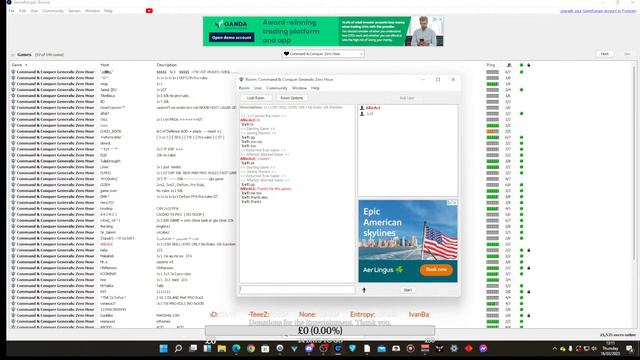Click the Start button in the Room window
The height and width of the screenshot is (360, 640).
pos(408,290)
